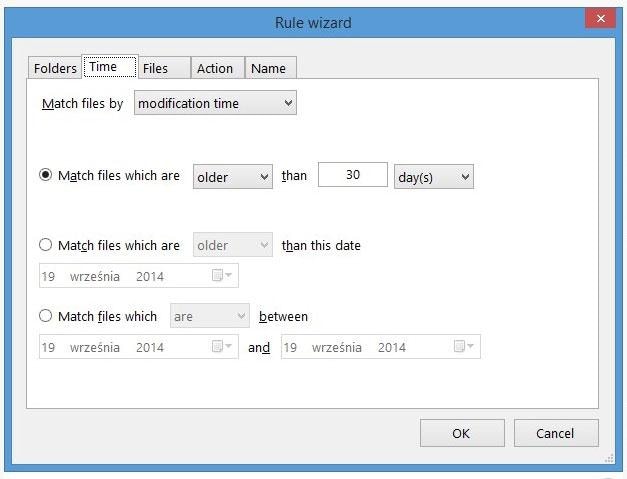The height and width of the screenshot is (479, 627).
Task: Select the 'than this date' radio option
Action: (x=45, y=245)
